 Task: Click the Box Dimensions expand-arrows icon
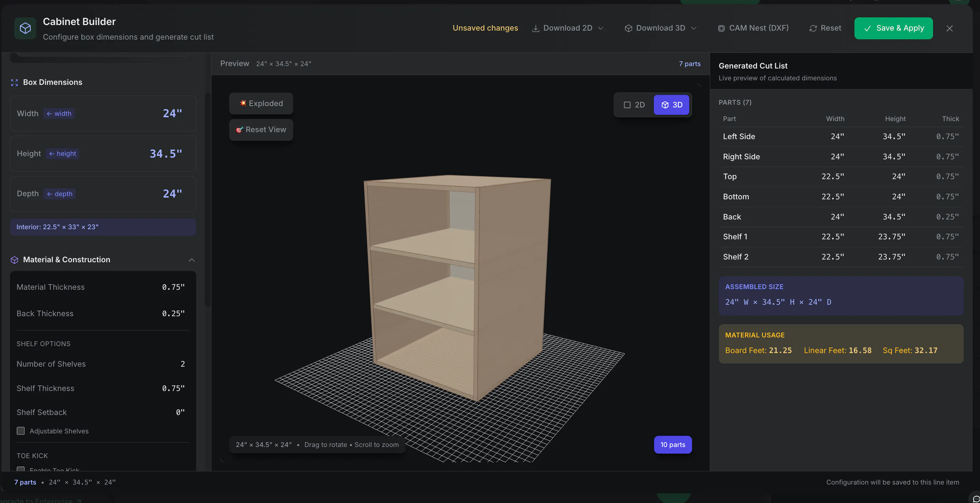coord(15,82)
